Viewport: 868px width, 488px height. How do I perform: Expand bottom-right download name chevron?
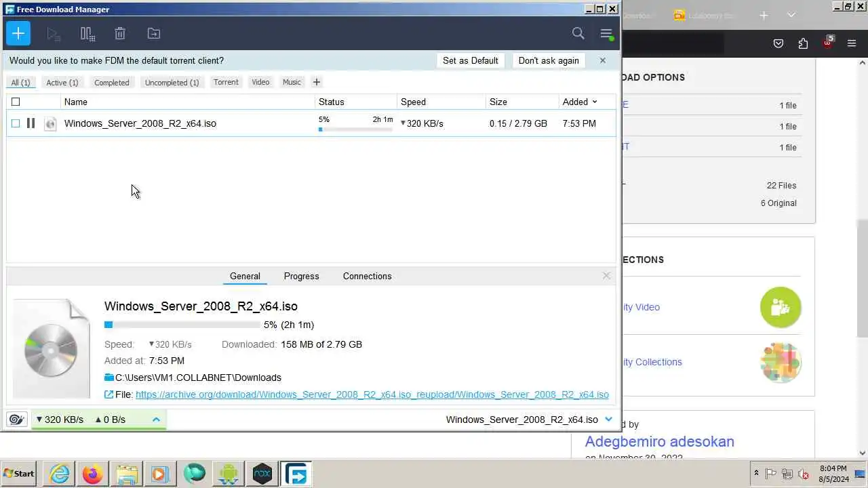608,420
